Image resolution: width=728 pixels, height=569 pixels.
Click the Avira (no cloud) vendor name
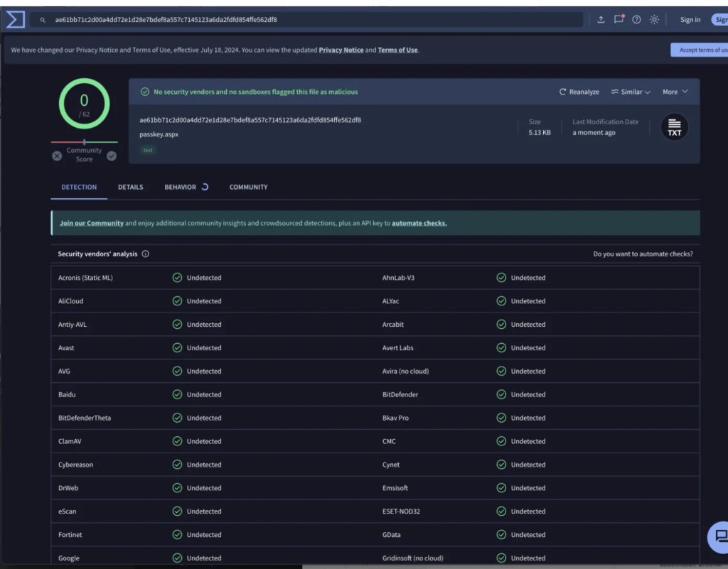point(405,371)
